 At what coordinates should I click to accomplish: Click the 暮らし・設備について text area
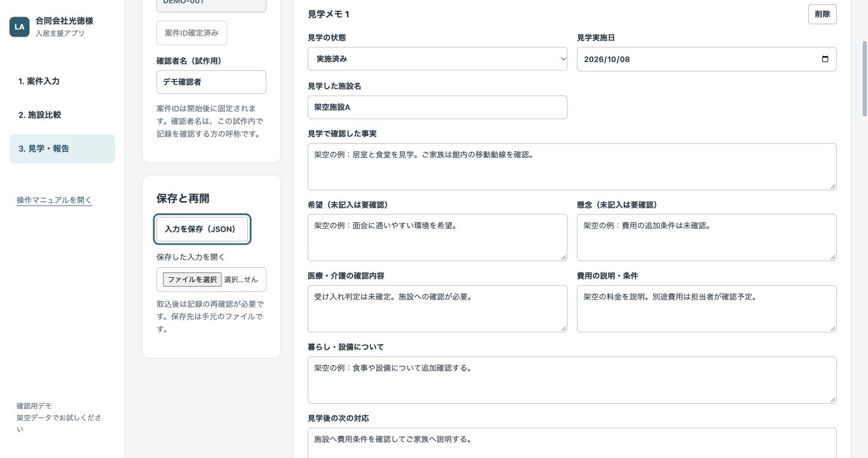pos(572,380)
